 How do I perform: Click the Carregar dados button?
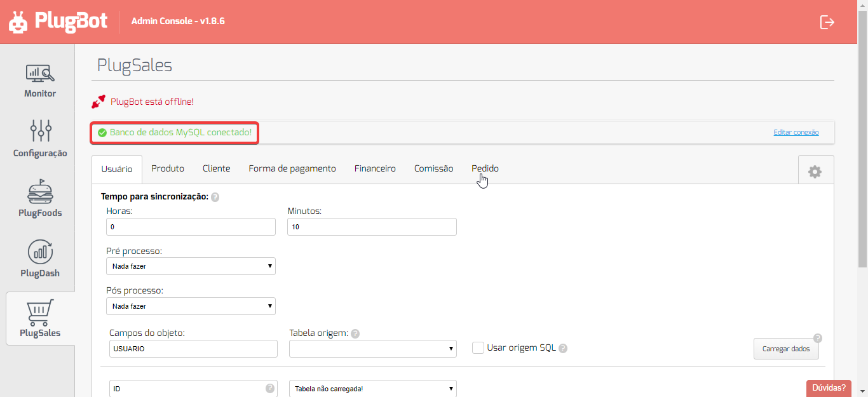[x=786, y=349]
